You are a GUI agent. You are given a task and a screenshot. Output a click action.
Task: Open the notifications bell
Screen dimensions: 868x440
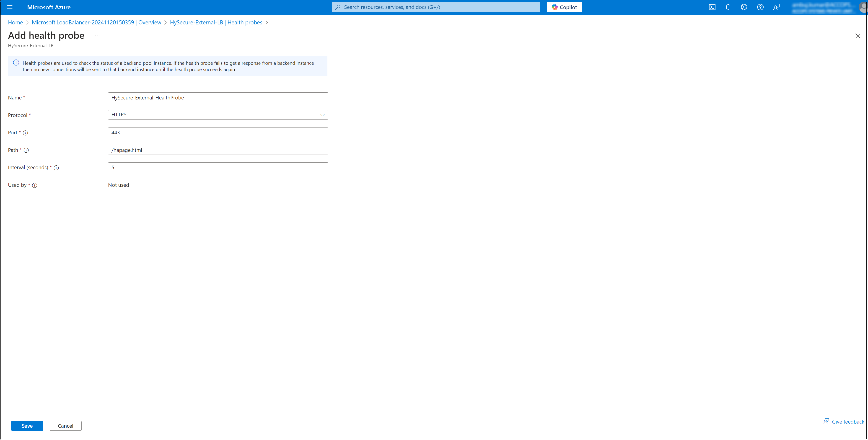728,7
